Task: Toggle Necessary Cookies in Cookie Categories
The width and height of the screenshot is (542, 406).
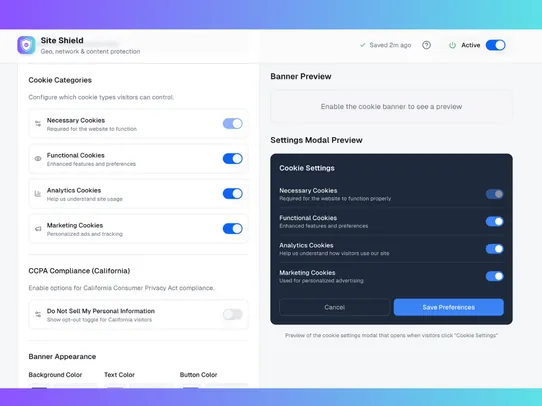Action: pos(233,123)
